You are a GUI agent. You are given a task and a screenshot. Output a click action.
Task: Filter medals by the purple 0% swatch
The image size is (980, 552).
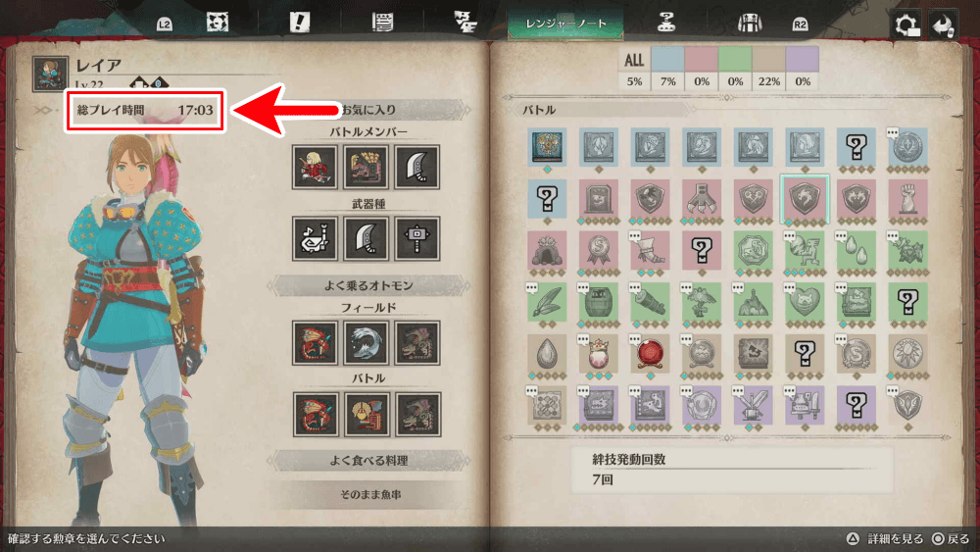pos(803,68)
